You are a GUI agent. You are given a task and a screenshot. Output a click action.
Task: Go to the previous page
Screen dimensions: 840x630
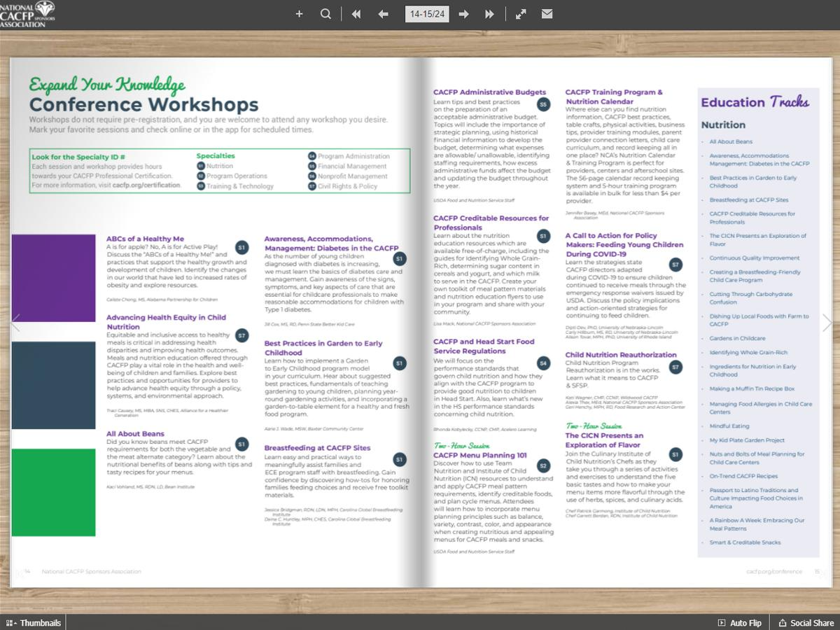tap(383, 14)
